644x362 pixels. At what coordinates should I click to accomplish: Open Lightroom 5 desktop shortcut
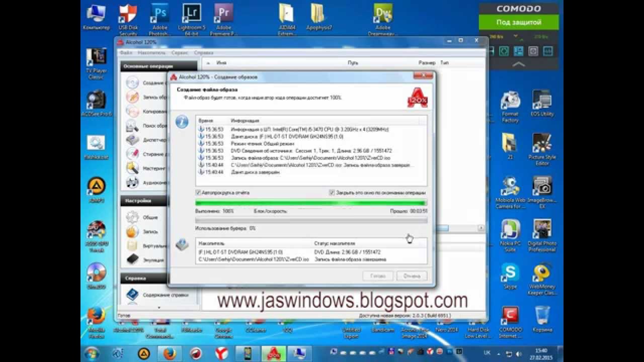tap(192, 19)
